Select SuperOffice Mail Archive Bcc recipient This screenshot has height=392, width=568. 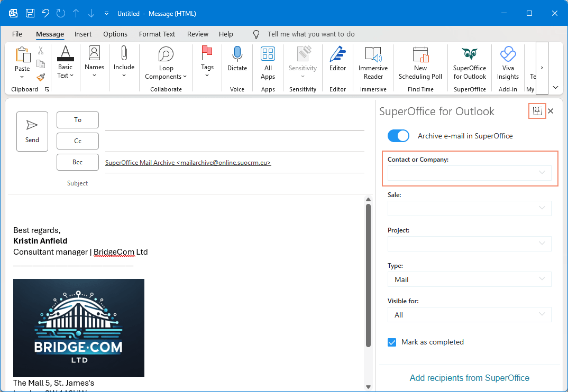click(188, 163)
